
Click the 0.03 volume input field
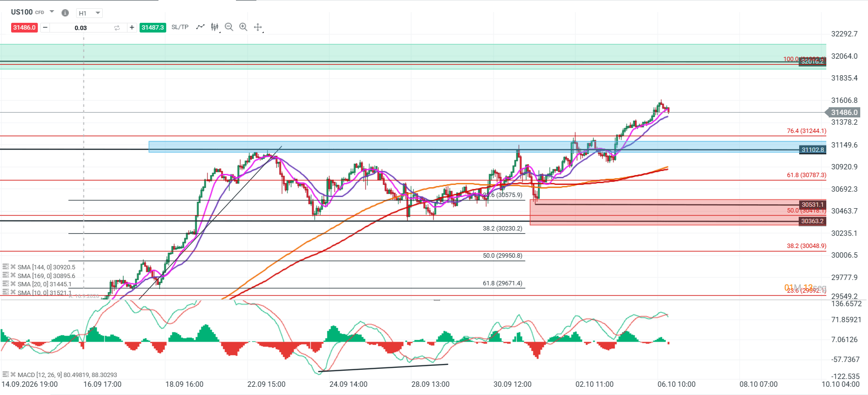[x=81, y=28]
